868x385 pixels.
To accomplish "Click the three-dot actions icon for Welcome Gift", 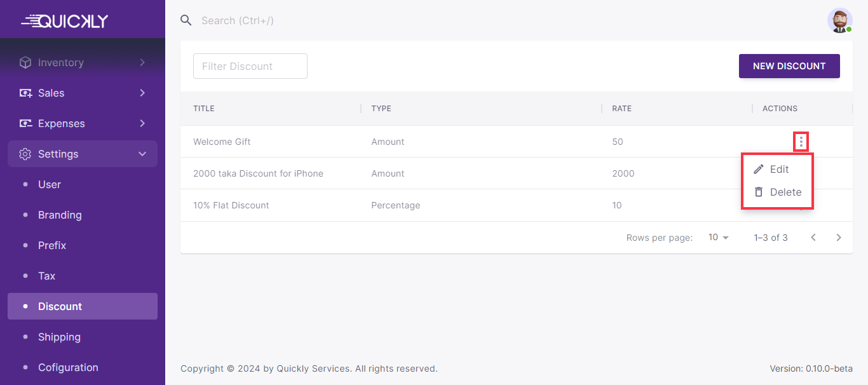I will point(801,142).
